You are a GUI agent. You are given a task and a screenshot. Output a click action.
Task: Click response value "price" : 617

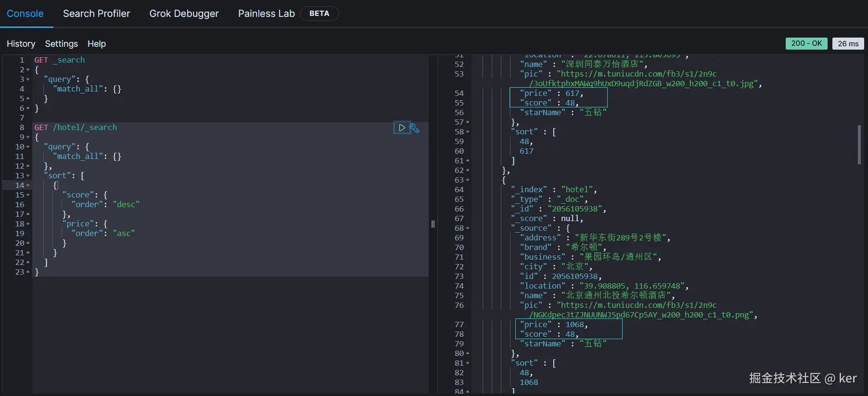click(x=551, y=93)
